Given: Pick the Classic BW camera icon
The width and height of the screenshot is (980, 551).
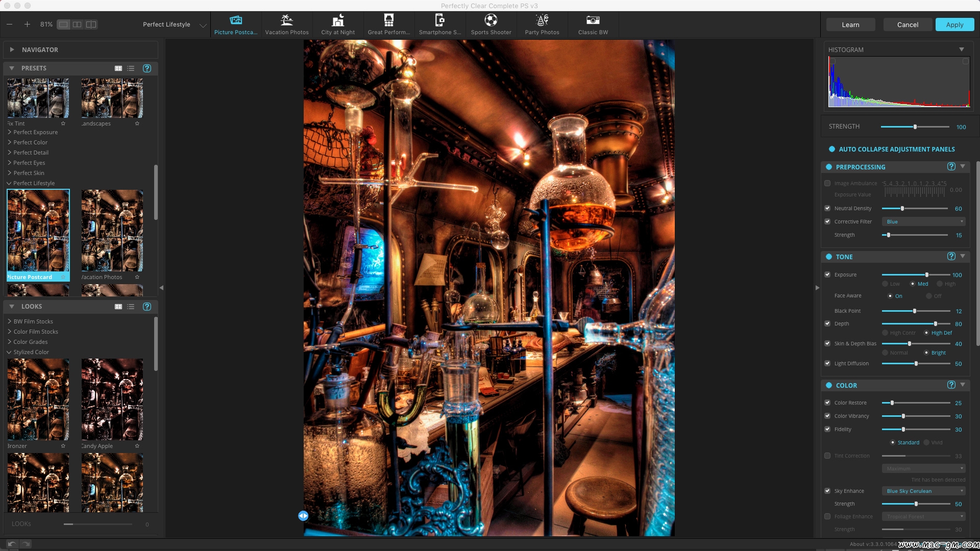Looking at the screenshot, I should (593, 20).
